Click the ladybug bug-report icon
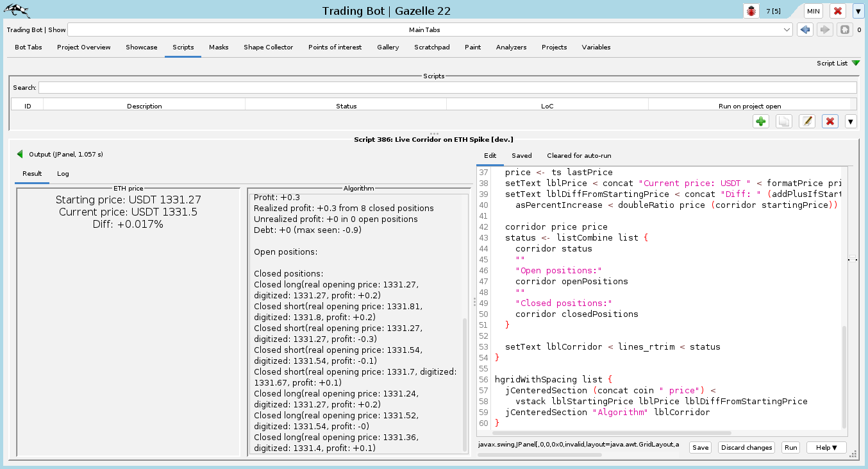The height and width of the screenshot is (469, 868). pos(751,11)
